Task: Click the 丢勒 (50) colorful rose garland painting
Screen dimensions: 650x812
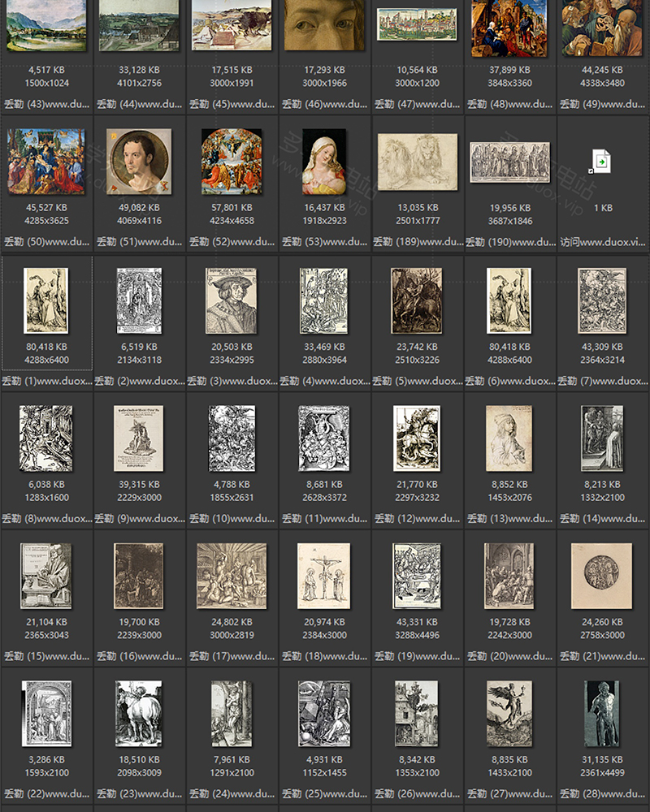Action: (46, 162)
